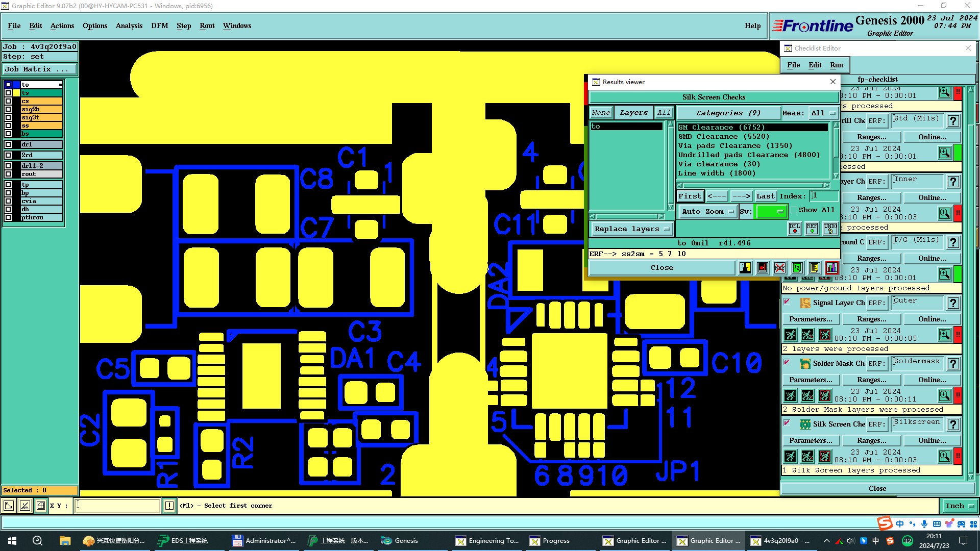
Task: Open the Replace layers dropdown
Action: (x=632, y=229)
